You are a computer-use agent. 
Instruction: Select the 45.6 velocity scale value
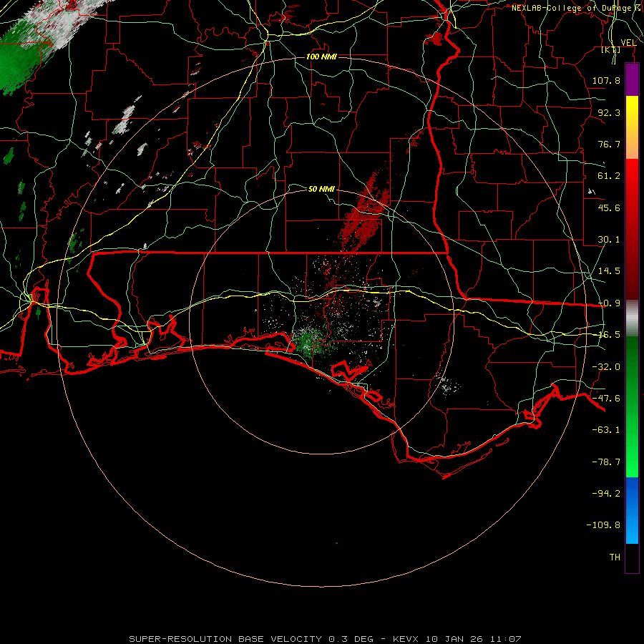coord(609,208)
